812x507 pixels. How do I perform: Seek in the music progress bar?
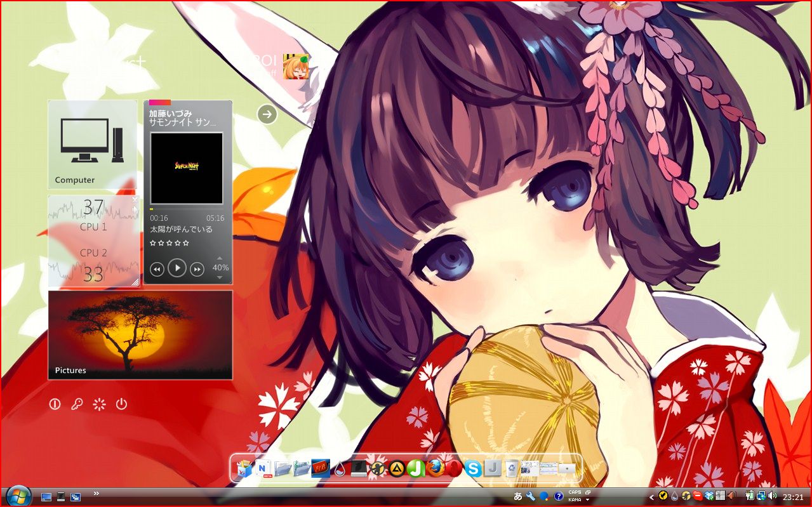[x=187, y=209]
